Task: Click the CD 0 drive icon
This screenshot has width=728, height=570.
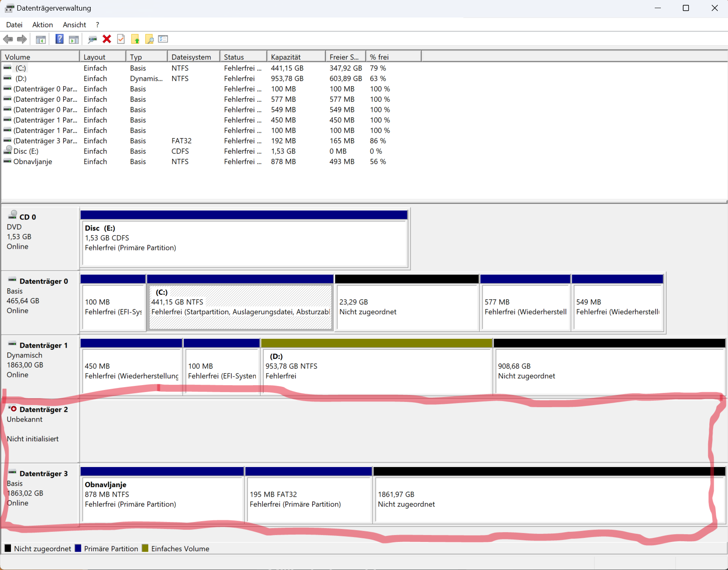Action: tap(13, 215)
